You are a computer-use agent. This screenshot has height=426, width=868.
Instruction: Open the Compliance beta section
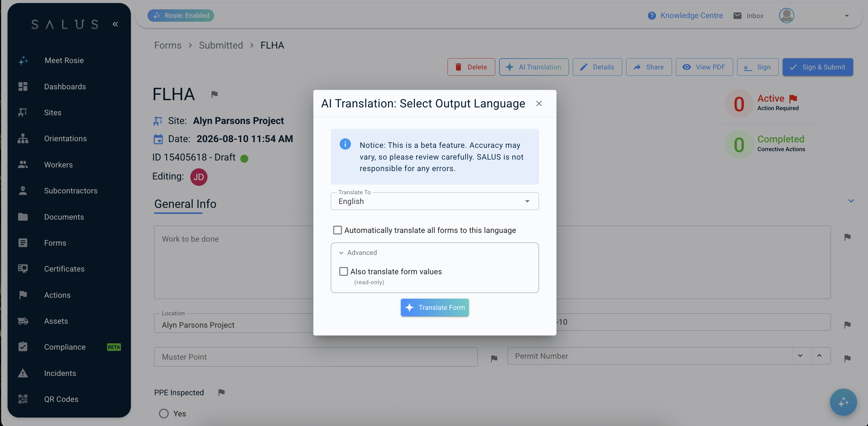coord(65,347)
